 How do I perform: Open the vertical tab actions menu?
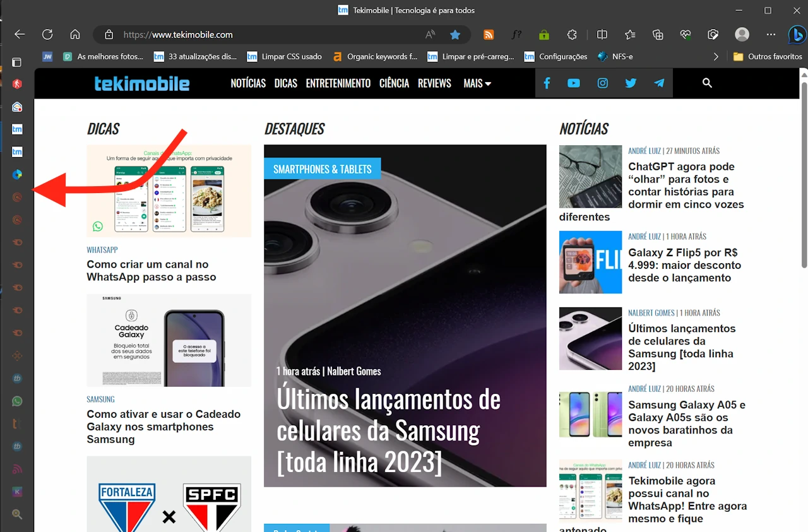tap(17, 62)
